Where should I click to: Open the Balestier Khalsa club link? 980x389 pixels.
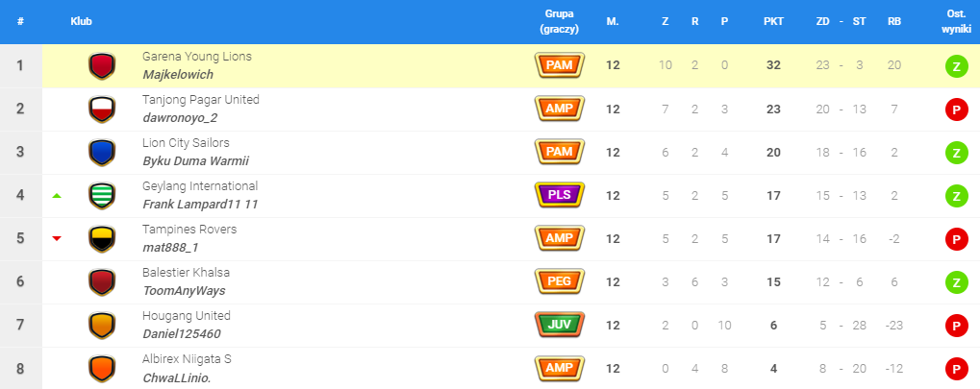click(186, 273)
